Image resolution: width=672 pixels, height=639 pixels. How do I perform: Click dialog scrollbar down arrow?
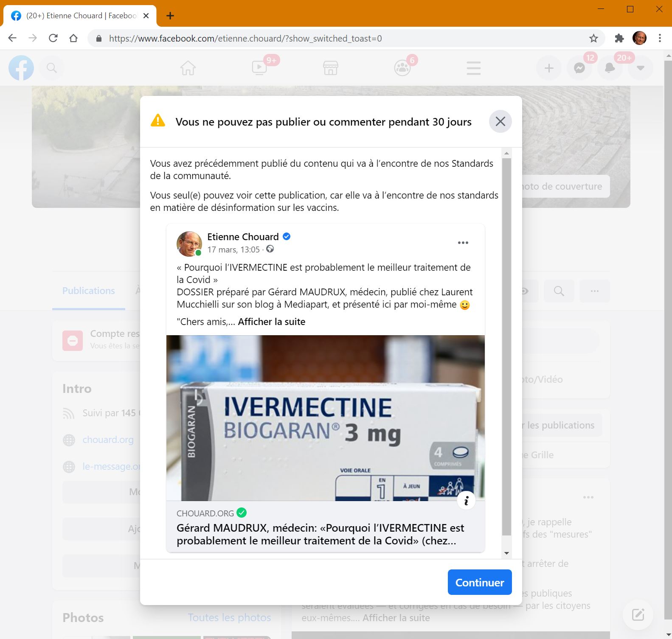coord(506,553)
